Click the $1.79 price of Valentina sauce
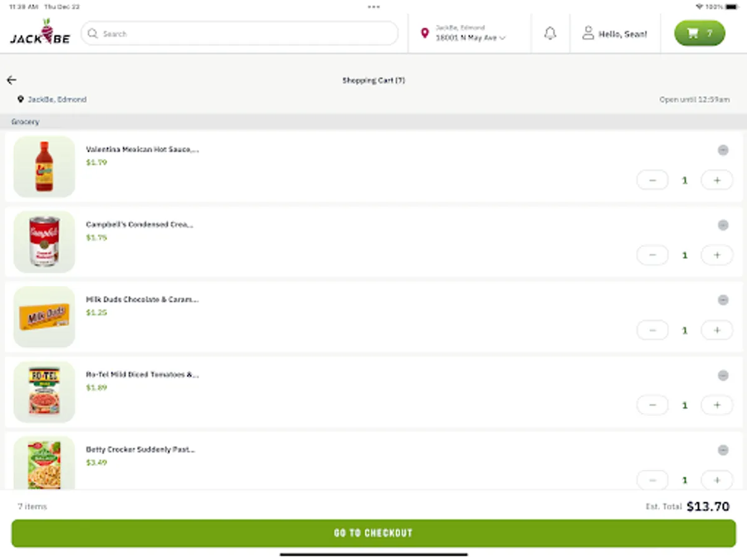The width and height of the screenshot is (747, 560). point(96,162)
